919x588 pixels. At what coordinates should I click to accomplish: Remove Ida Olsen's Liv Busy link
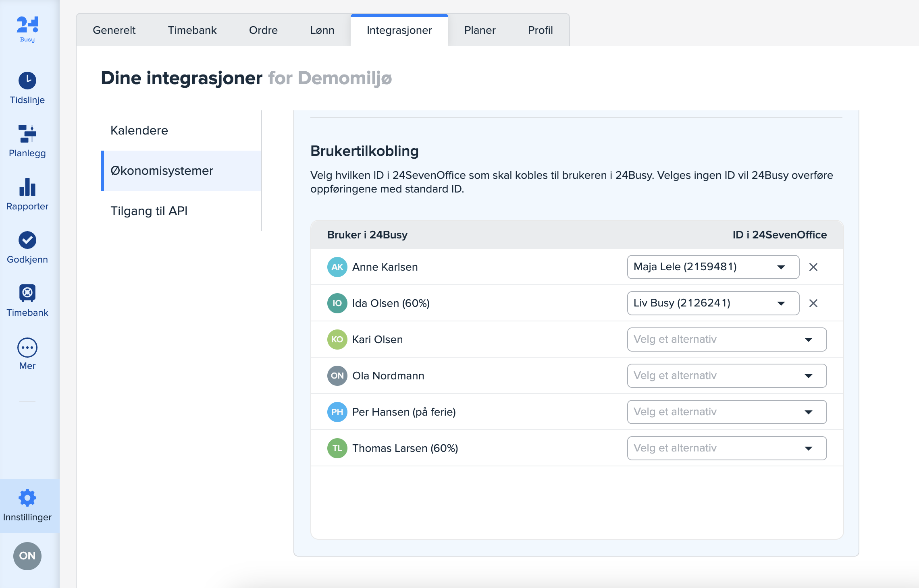(x=813, y=303)
